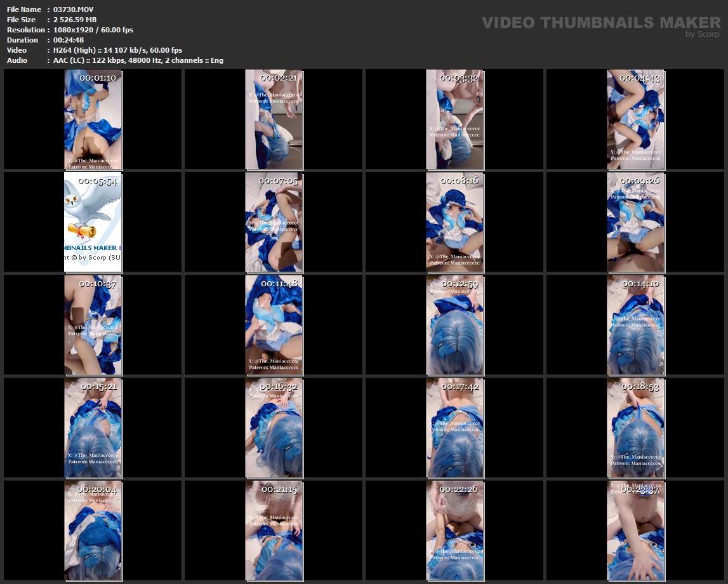
Task: Click the resolution value 1080x1920 / 60.00 fps
Action: point(93,30)
